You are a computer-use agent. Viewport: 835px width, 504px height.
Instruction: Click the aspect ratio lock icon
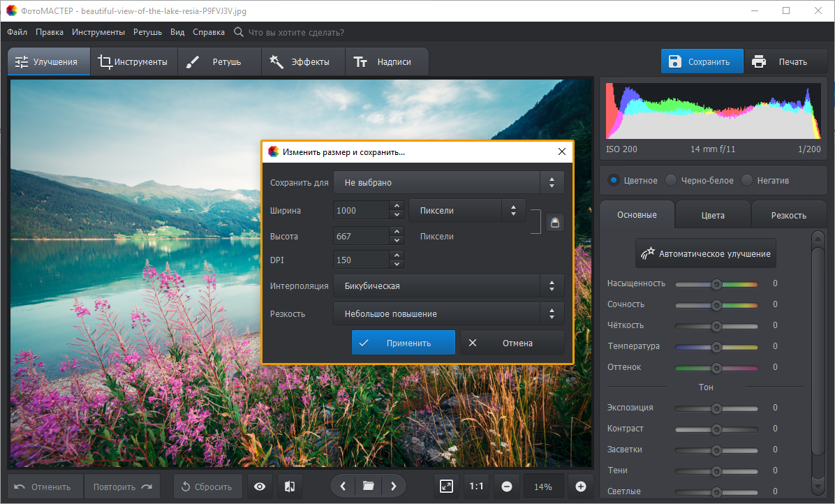(x=555, y=222)
